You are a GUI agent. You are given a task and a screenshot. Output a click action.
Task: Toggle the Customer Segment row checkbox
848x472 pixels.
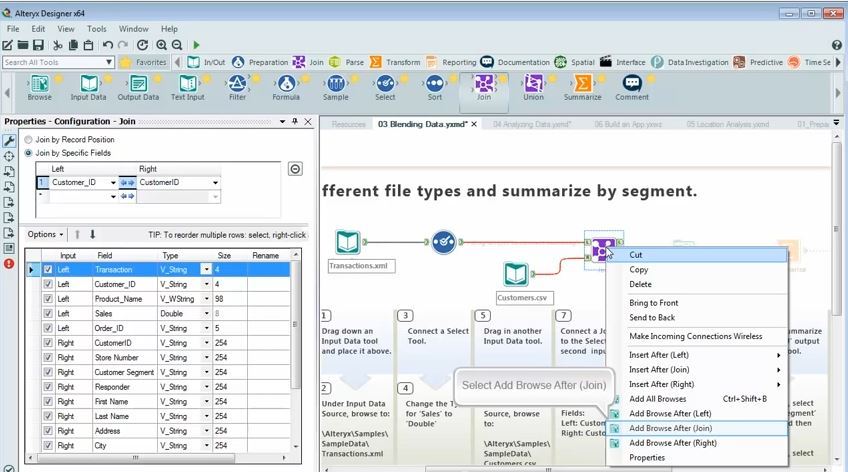48,372
